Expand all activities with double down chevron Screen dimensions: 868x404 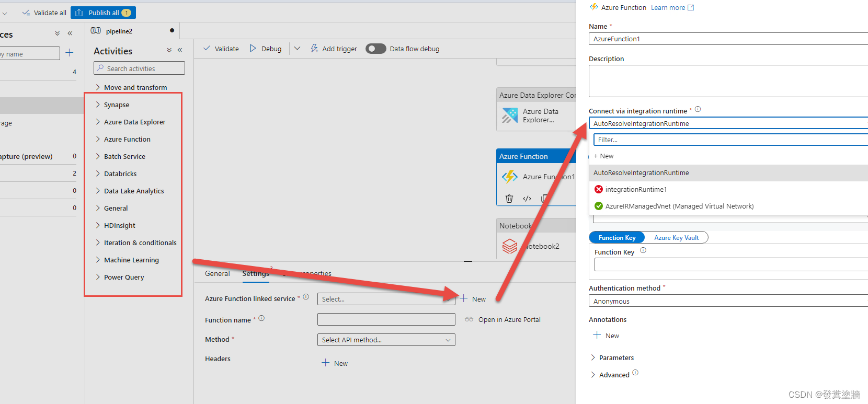pyautogui.click(x=169, y=50)
